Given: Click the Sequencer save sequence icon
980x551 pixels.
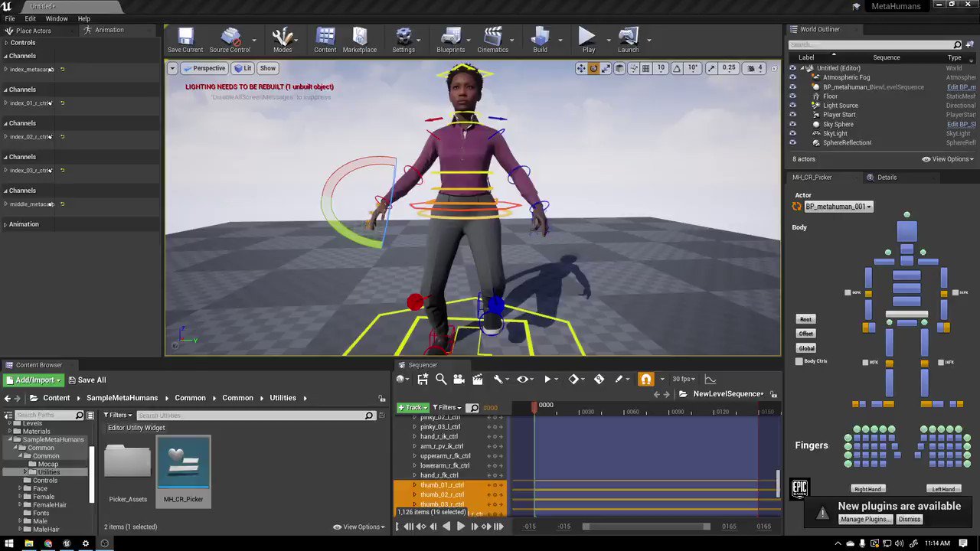Looking at the screenshot, I should tap(423, 379).
